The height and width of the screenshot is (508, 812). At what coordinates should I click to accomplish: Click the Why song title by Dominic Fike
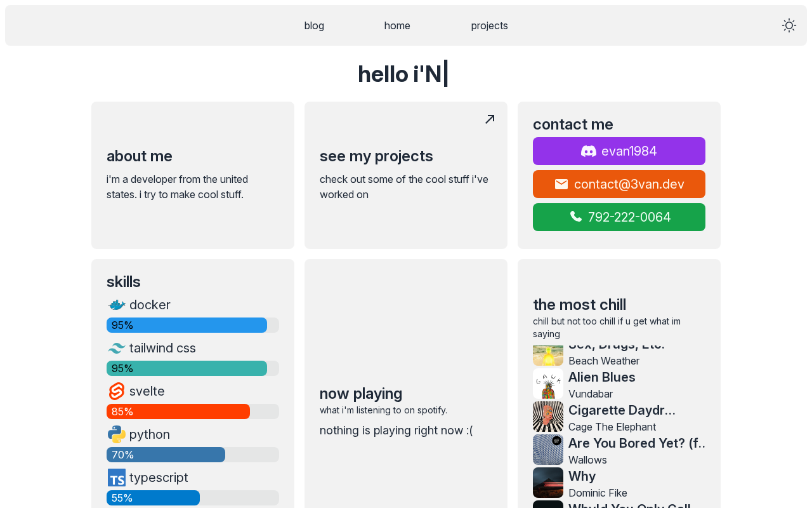coord(582,476)
